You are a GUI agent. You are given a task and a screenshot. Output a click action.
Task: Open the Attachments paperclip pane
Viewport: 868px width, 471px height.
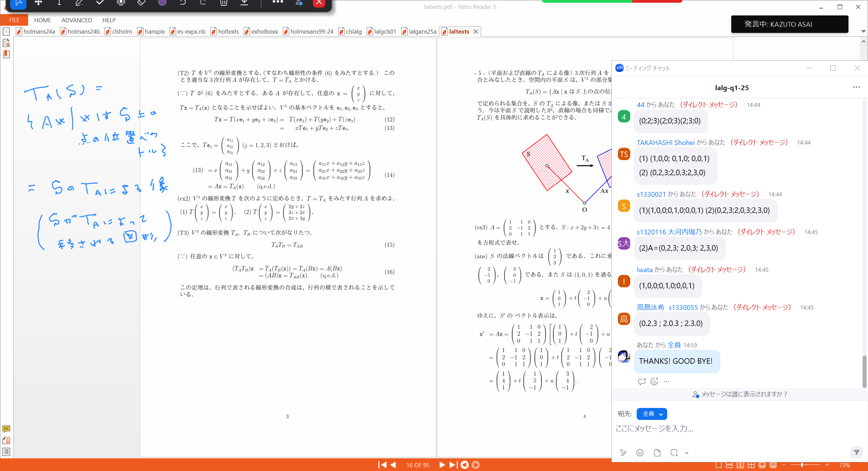(6, 440)
